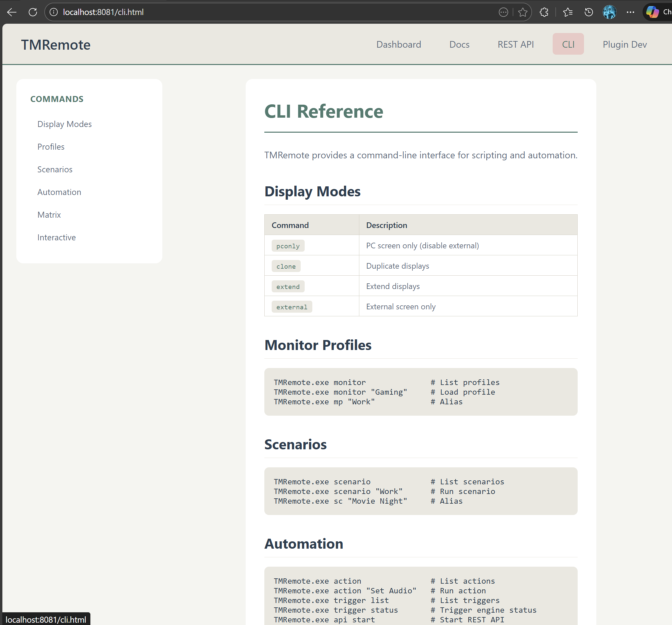
Task: Switch to the REST API page
Action: (515, 44)
